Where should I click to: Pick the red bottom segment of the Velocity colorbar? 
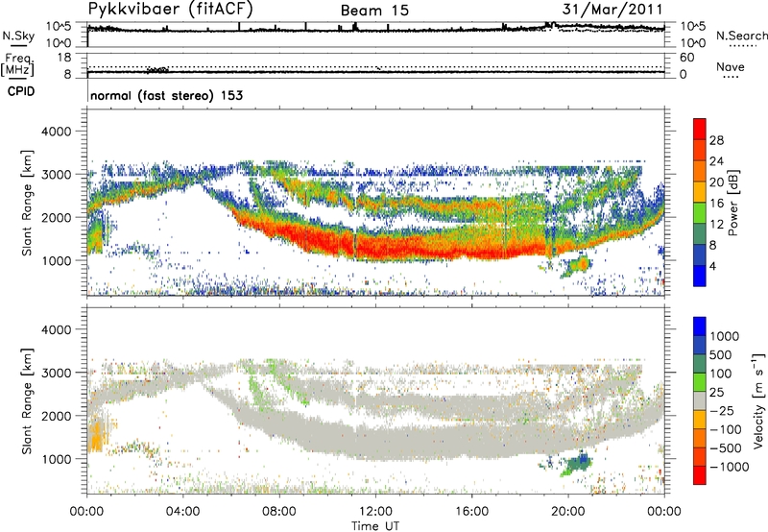coord(700,475)
